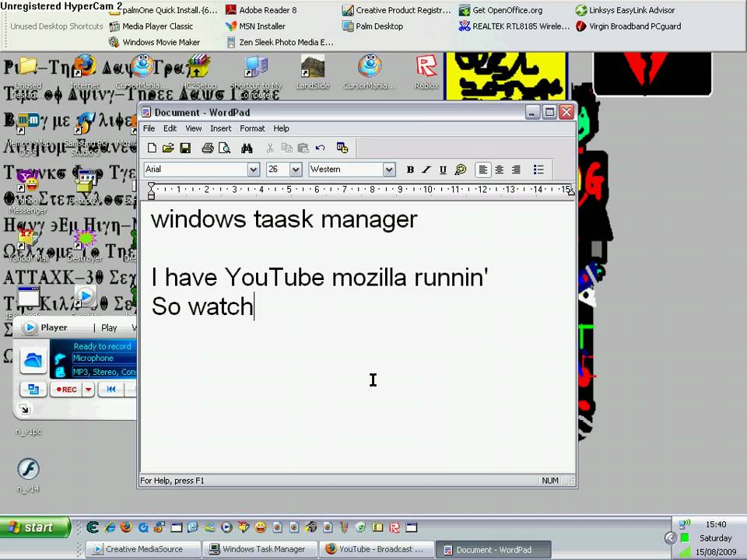Open Shortcut to My Computer icon

point(256,76)
